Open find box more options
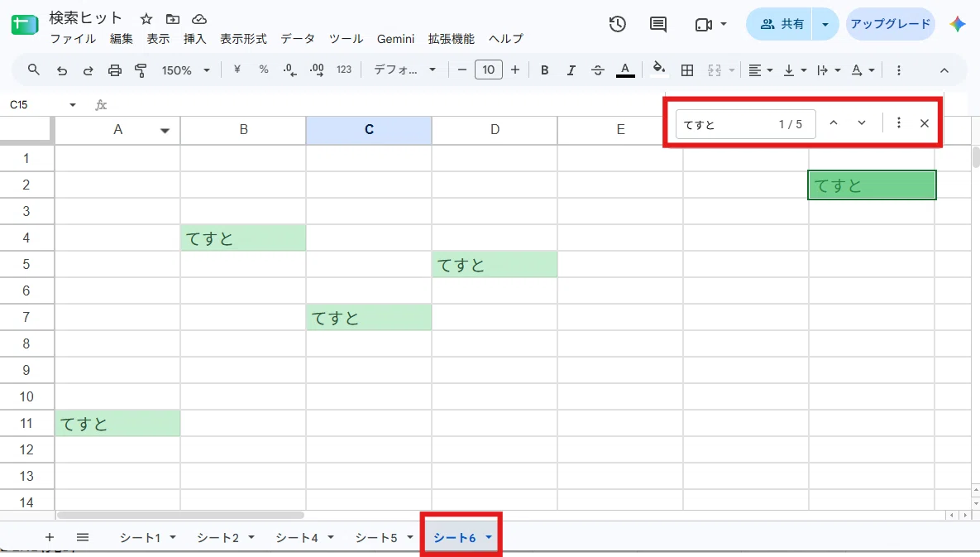Image resolution: width=980 pixels, height=557 pixels. [x=899, y=123]
